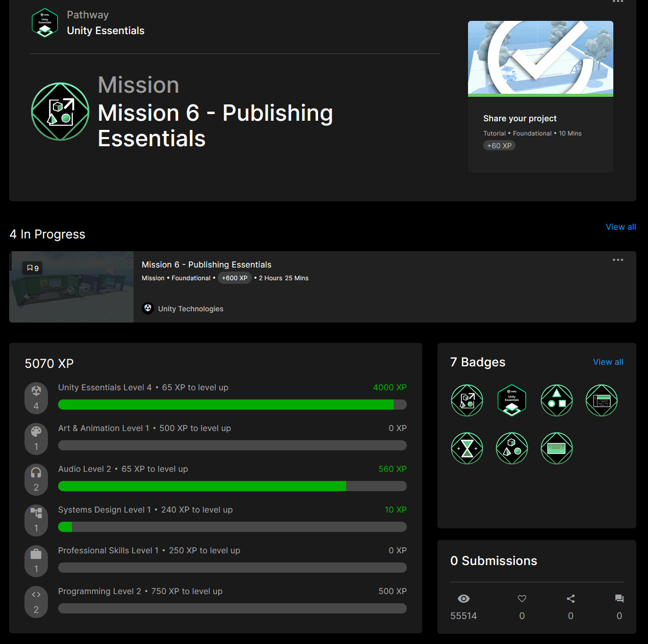This screenshot has width=648, height=644.
Task: Click the +60 XP tag
Action: click(499, 146)
